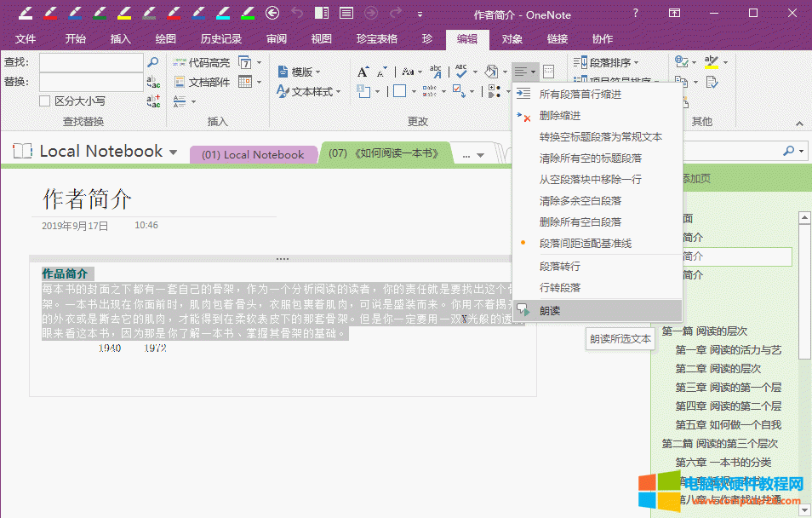
Task: Open the 第四章 阅读的第二个层 page
Action: tap(728, 406)
